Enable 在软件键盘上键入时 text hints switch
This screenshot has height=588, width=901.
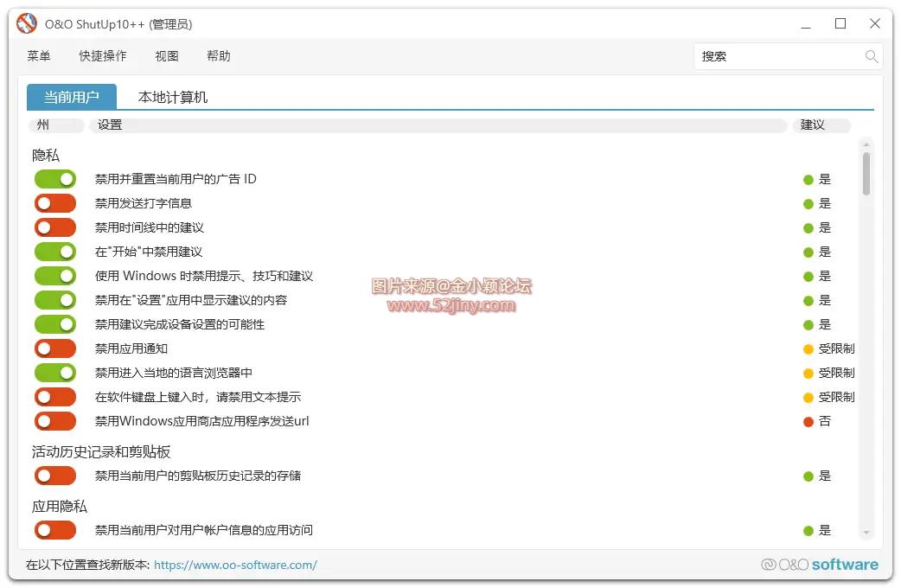click(55, 397)
